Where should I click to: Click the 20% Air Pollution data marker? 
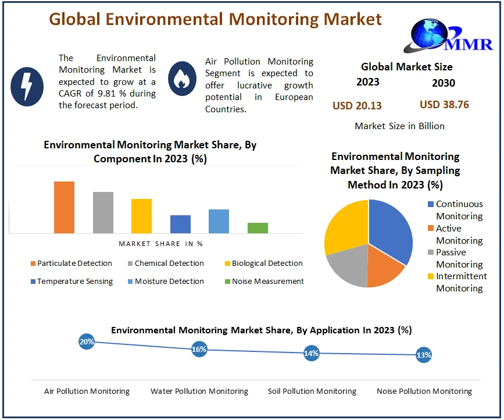87,342
